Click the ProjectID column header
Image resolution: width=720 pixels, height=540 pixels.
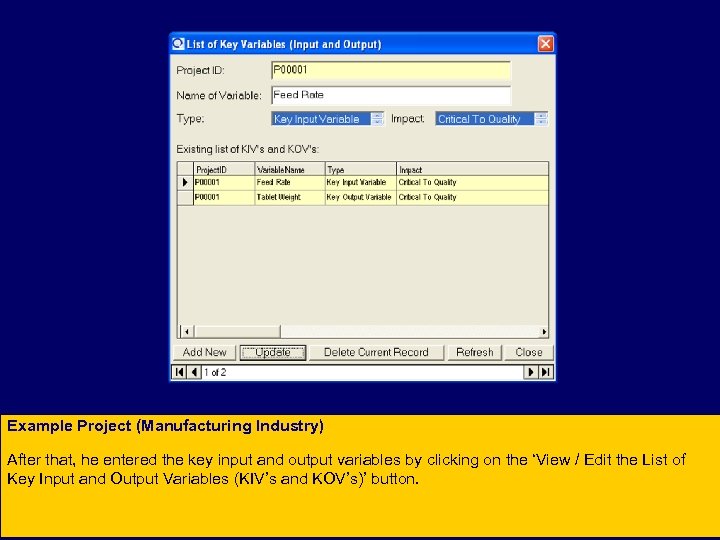224,169
